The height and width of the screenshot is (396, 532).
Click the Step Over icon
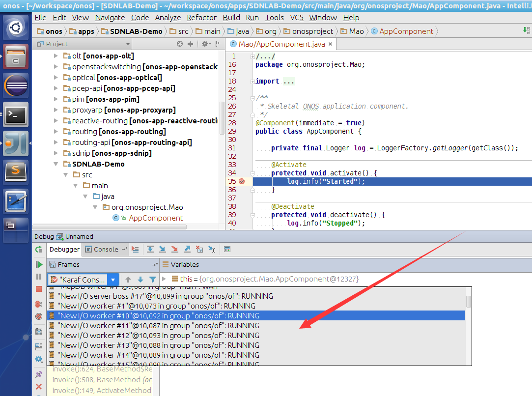[x=150, y=249]
